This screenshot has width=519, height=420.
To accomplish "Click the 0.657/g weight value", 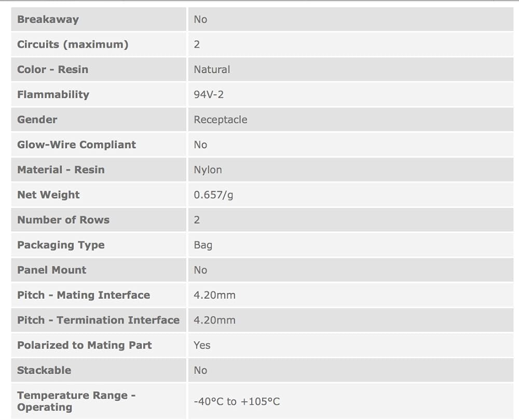I will point(213,195).
